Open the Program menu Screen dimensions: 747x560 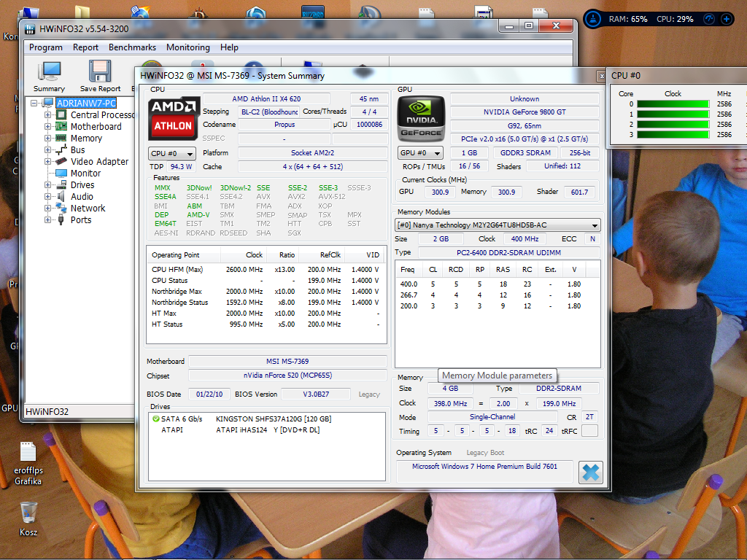(x=46, y=47)
